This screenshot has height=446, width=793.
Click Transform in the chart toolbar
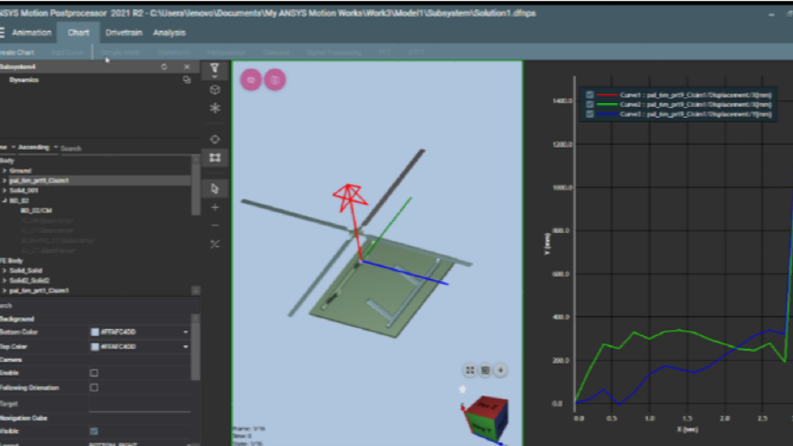click(x=173, y=52)
